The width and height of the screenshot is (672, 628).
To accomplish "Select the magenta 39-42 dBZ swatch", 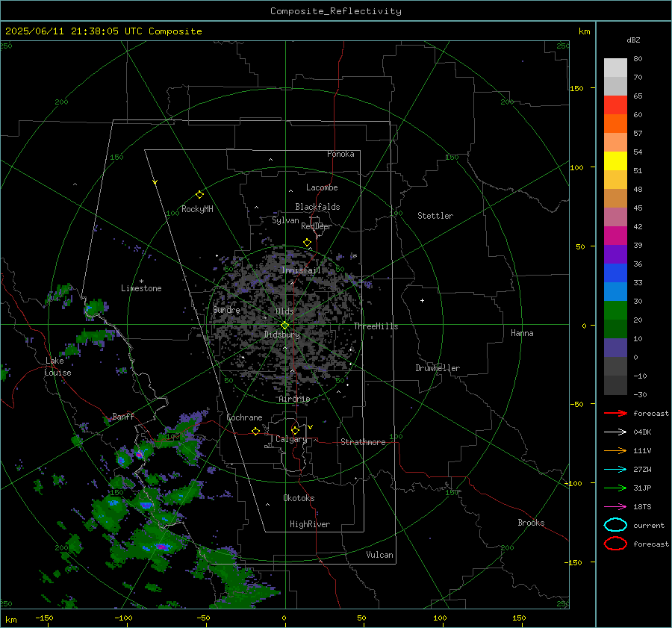I will coord(615,236).
